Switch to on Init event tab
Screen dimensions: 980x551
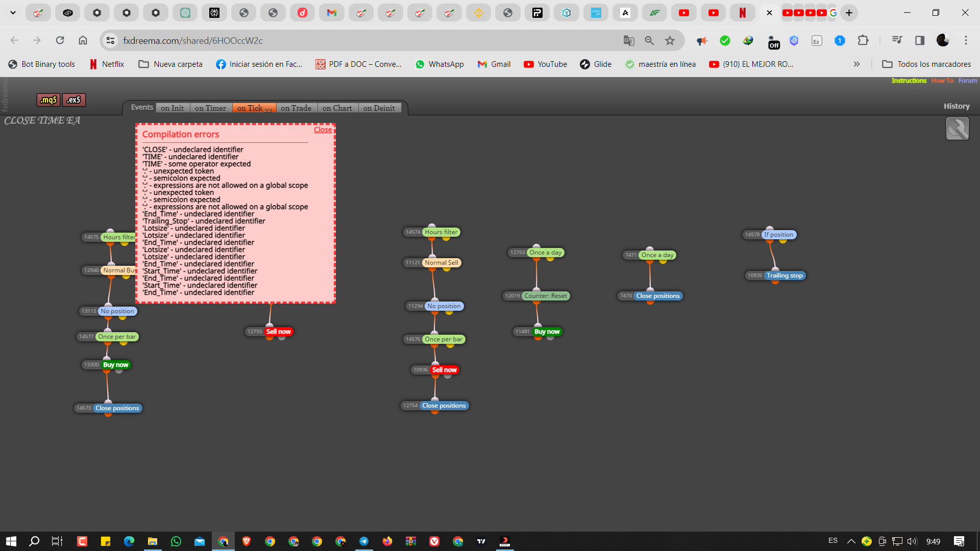(173, 108)
